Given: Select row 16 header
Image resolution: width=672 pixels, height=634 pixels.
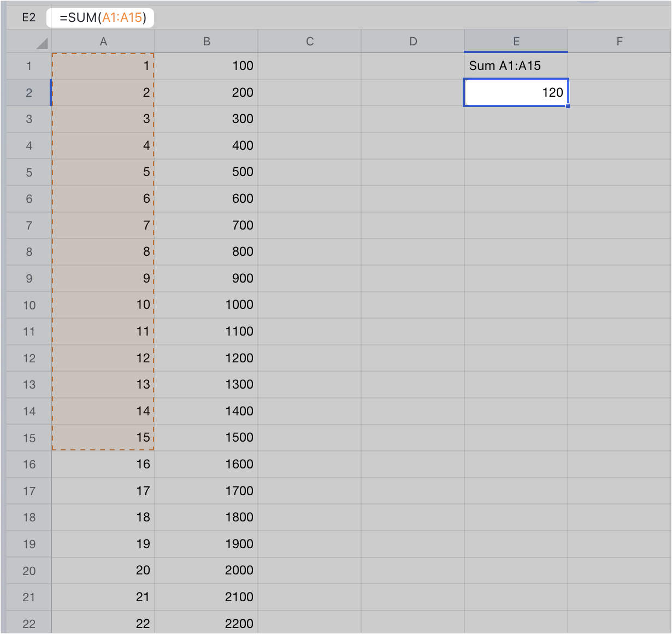Looking at the screenshot, I should (x=29, y=465).
